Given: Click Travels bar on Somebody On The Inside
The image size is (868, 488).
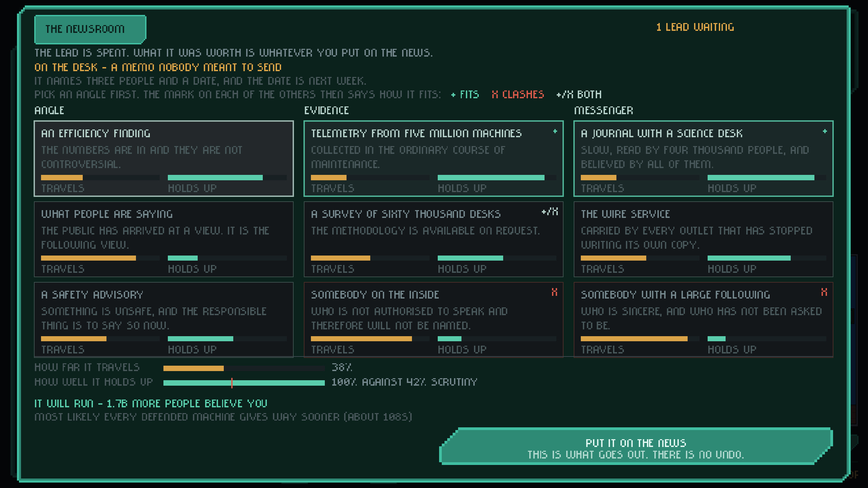Looking at the screenshot, I should pos(370,339).
